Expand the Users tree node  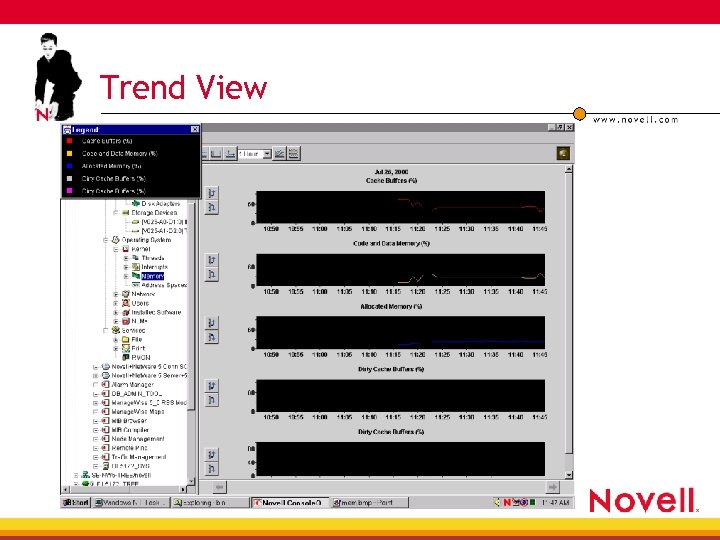116,303
